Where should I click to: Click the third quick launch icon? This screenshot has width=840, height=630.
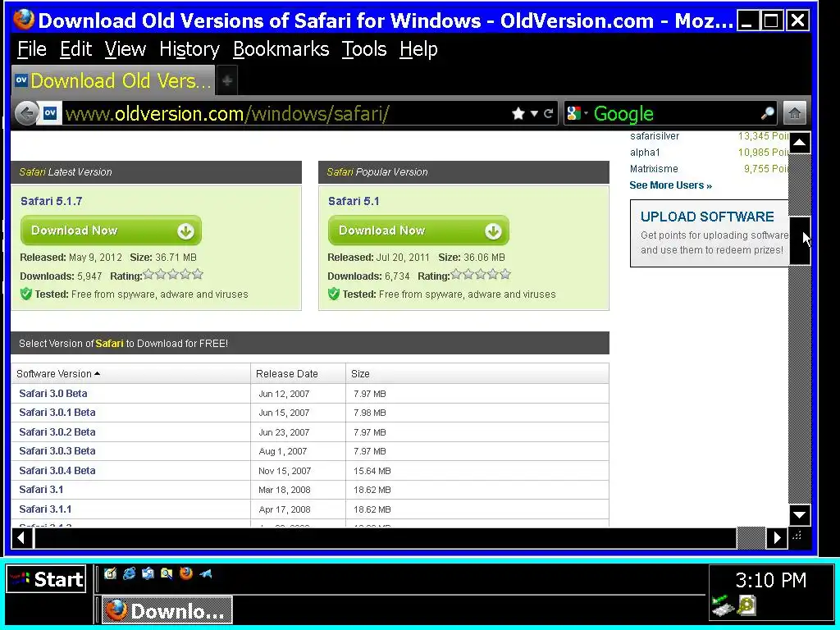pos(148,573)
